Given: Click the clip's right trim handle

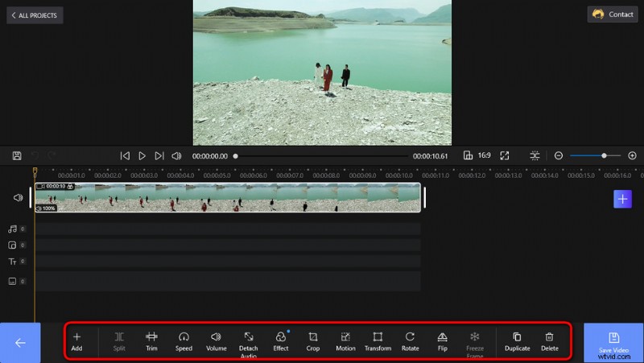Looking at the screenshot, I should click(x=424, y=197).
